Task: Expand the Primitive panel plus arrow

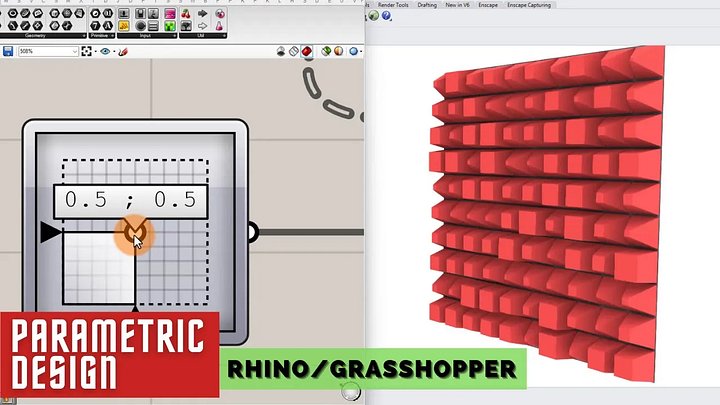Action: pyautogui.click(x=112, y=36)
